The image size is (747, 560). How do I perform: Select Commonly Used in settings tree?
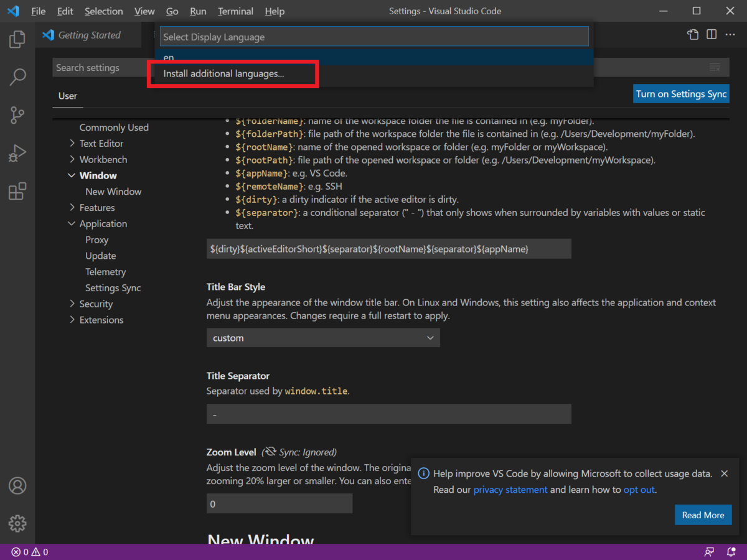[114, 128]
